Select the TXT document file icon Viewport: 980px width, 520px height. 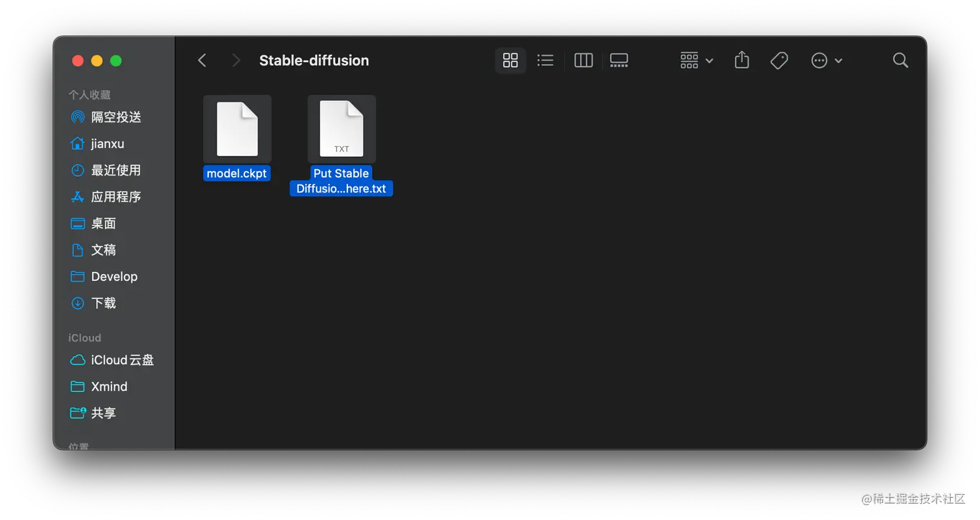(x=342, y=129)
